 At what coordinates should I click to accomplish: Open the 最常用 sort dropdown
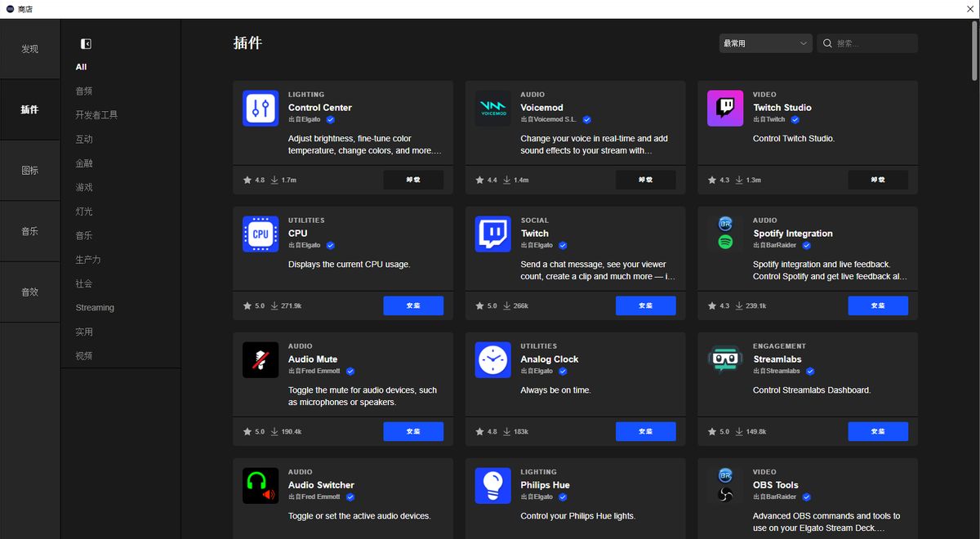(766, 43)
